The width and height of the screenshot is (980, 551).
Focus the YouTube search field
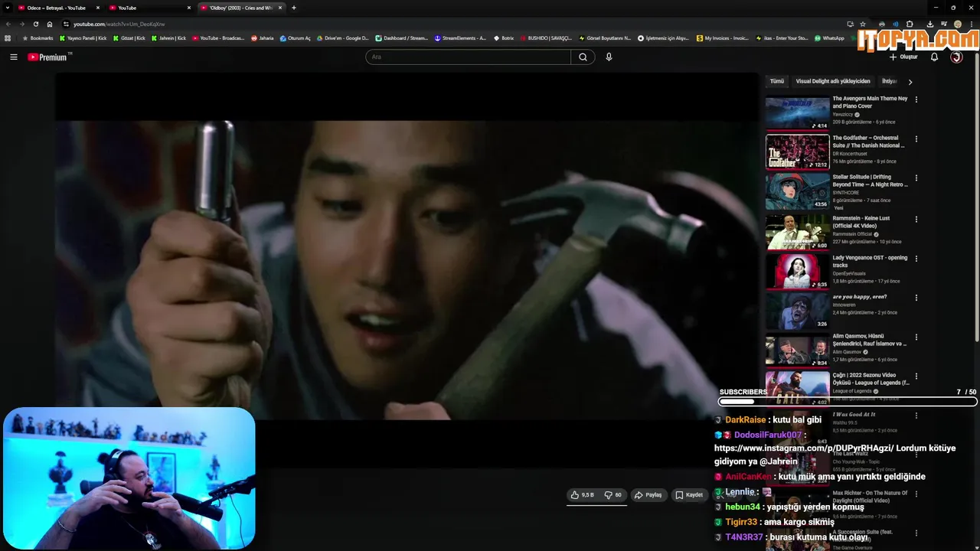tap(469, 57)
